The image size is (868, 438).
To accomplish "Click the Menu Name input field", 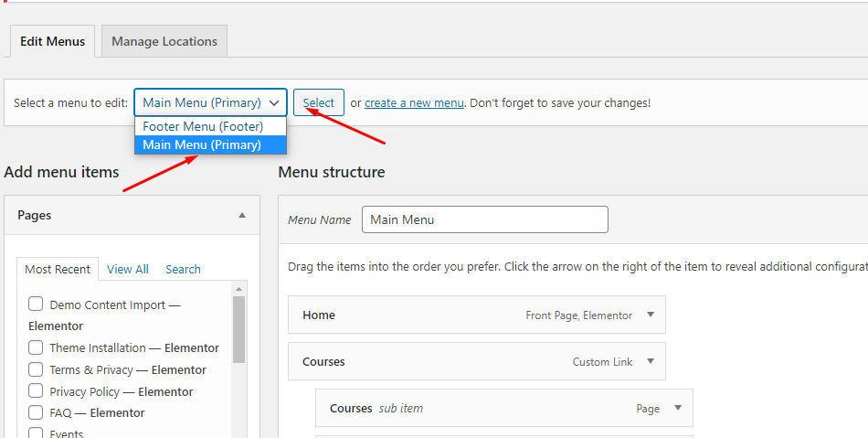I will coord(485,219).
